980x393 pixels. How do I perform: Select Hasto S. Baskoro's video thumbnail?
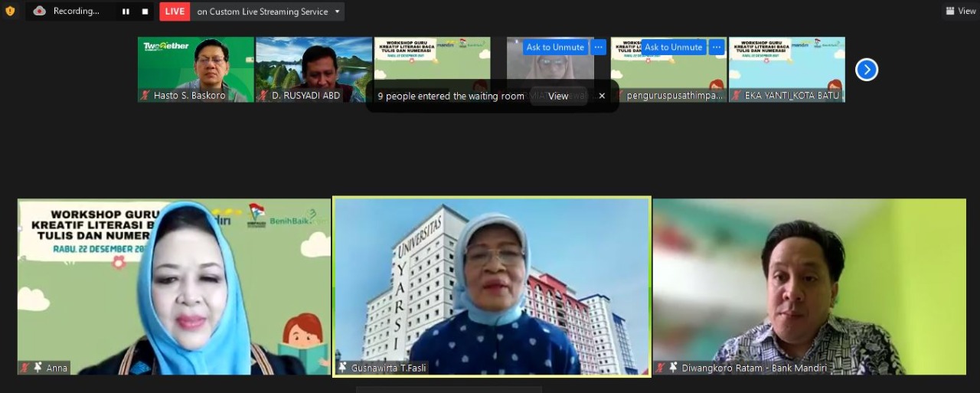[196, 65]
